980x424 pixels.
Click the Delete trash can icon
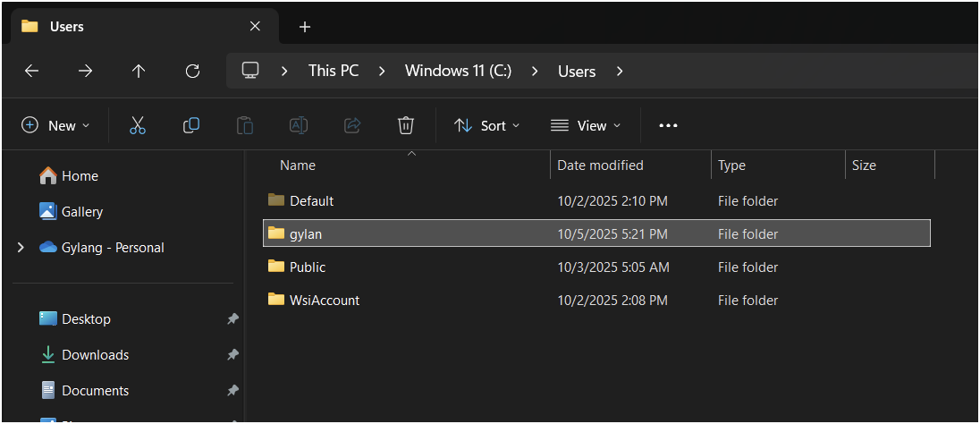click(405, 125)
